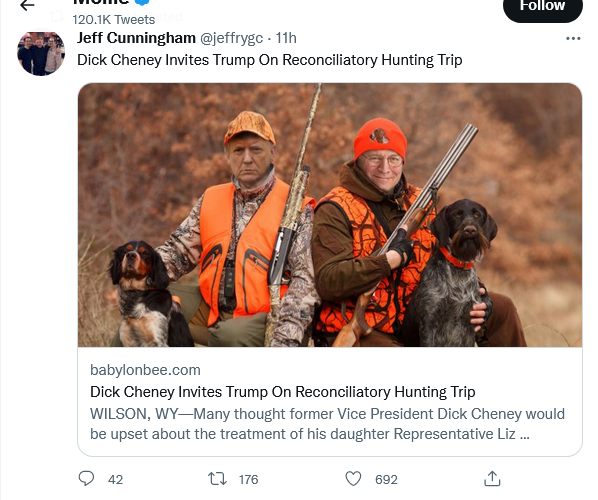Open Jeff Cunningham's profile picture
Screen dimensions: 598x500
(x=41, y=53)
